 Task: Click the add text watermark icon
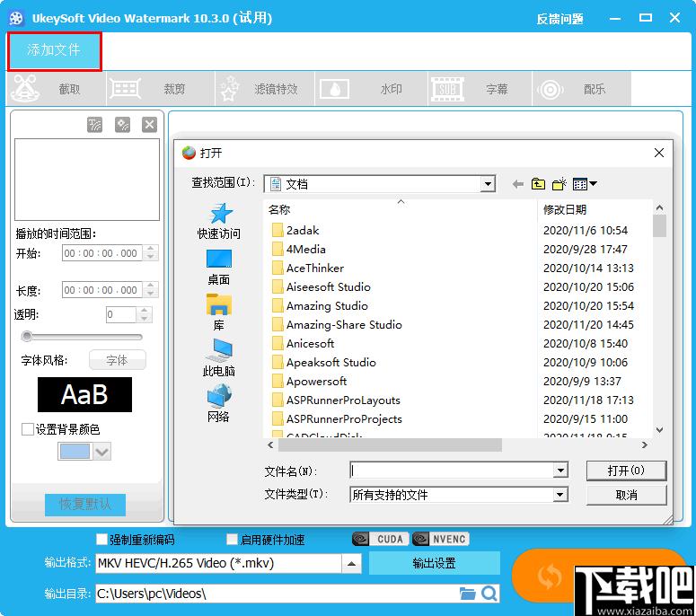(x=94, y=125)
